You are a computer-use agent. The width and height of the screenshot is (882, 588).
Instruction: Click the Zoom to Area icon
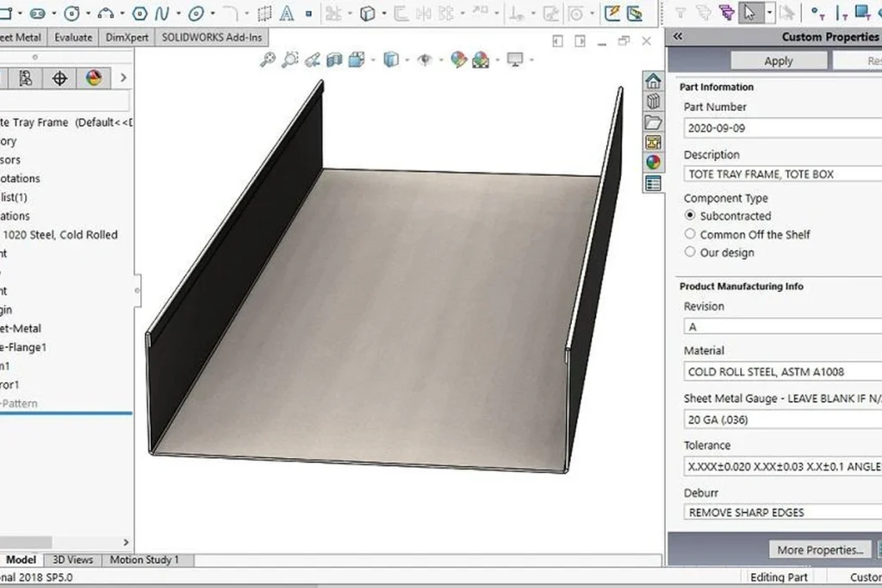pyautogui.click(x=289, y=59)
